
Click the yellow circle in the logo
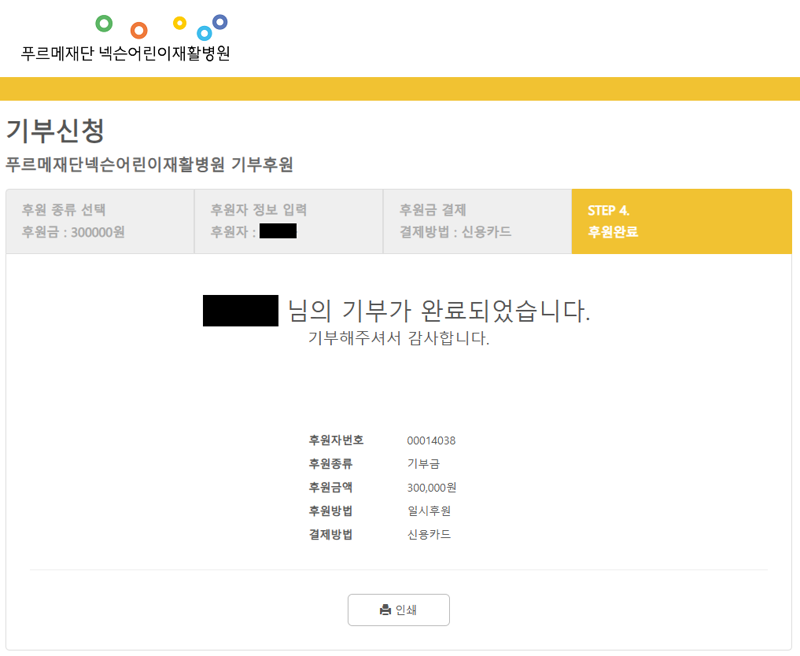tap(180, 23)
